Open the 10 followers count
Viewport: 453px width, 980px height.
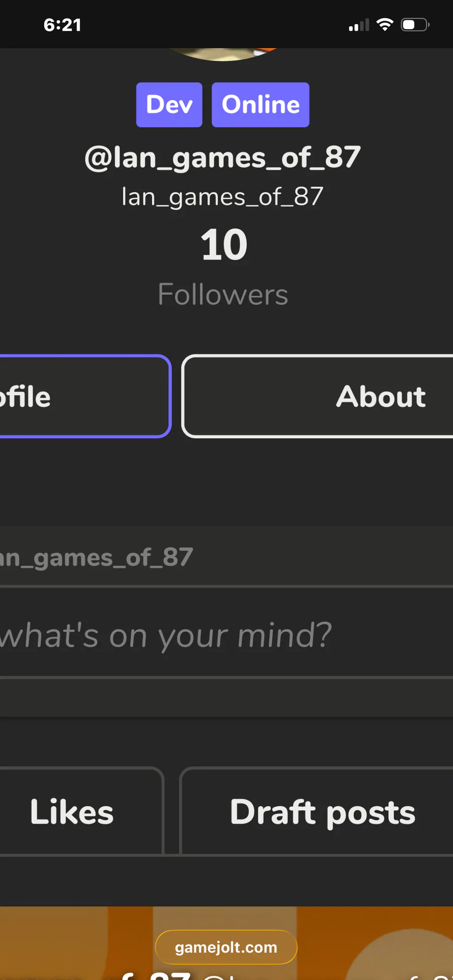coord(224,245)
